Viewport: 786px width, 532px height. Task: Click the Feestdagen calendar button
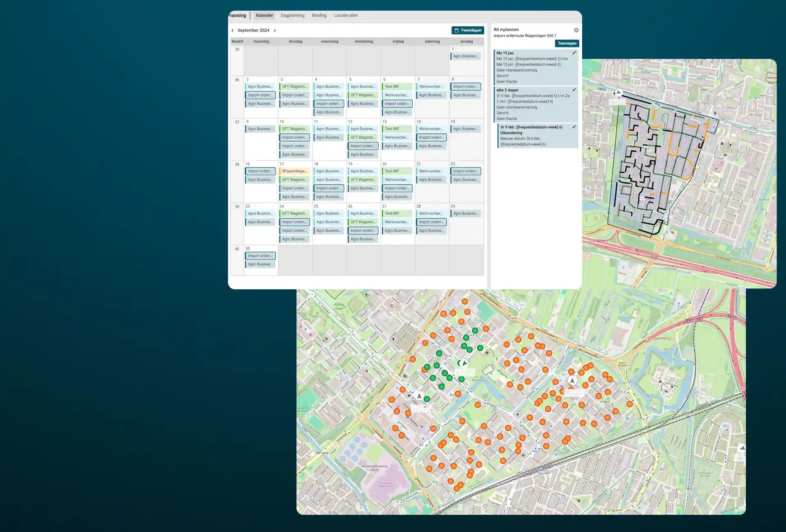tap(468, 30)
